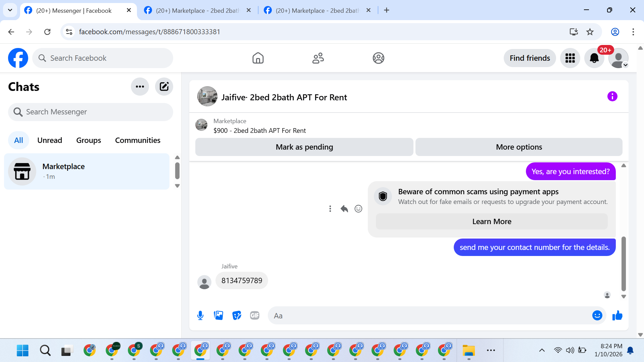
Task: Click the conversation scrollbar up arrow
Action: (x=624, y=165)
